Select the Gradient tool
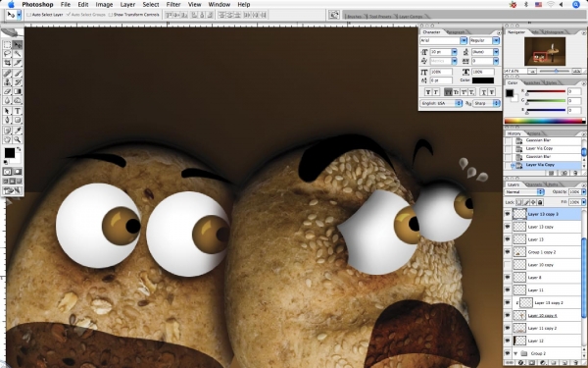The image size is (588, 368). [x=18, y=91]
